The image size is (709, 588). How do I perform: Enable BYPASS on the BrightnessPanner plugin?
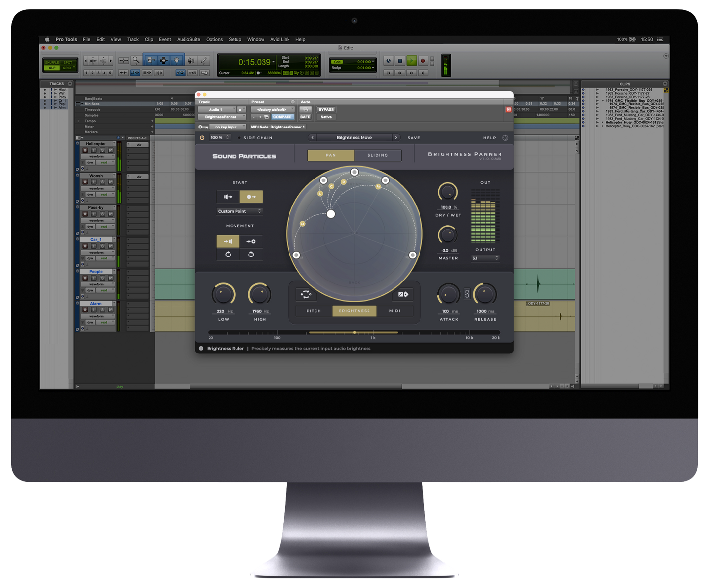tap(326, 110)
